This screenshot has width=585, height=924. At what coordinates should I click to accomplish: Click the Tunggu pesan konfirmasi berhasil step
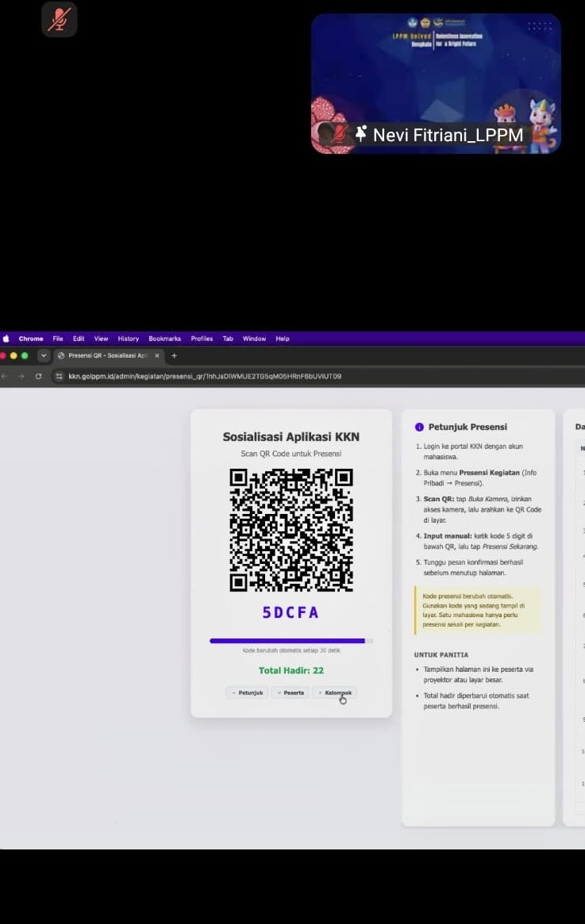[x=473, y=567]
